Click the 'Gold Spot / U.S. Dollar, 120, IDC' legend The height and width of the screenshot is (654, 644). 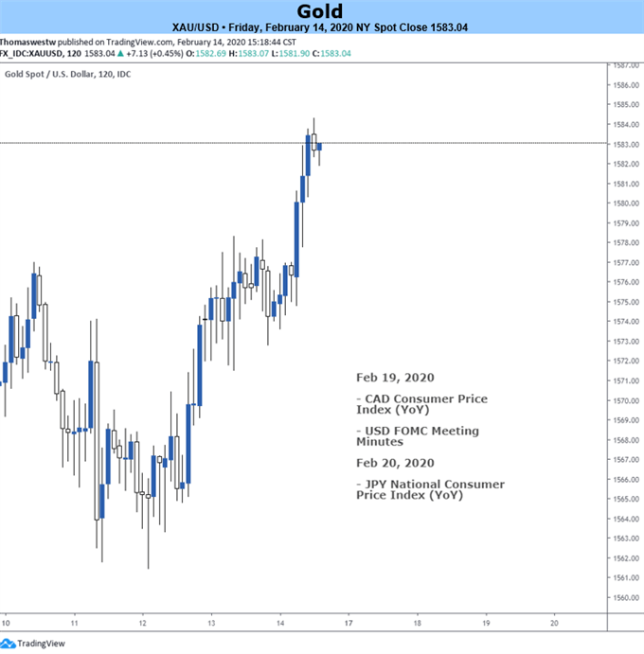point(67,74)
